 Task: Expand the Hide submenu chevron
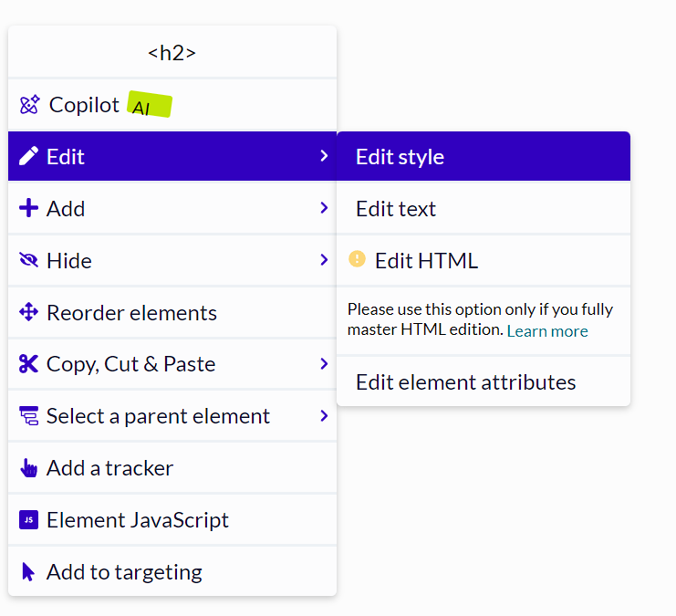[x=324, y=260]
